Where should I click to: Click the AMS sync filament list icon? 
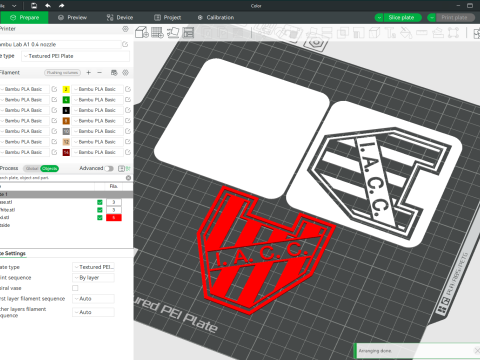click(x=114, y=73)
